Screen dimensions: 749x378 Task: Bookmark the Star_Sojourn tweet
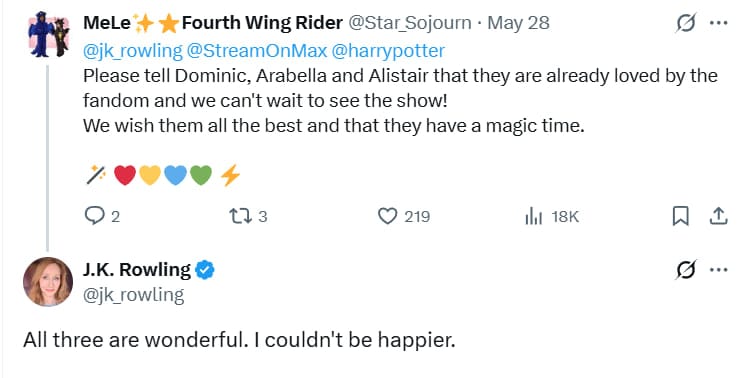pyautogui.click(x=680, y=216)
